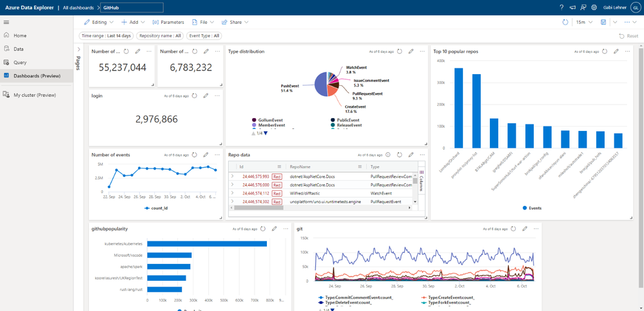Open the 15m auto-refresh interval dropdown
Image resolution: width=644 pixels, height=311 pixels.
(584, 22)
